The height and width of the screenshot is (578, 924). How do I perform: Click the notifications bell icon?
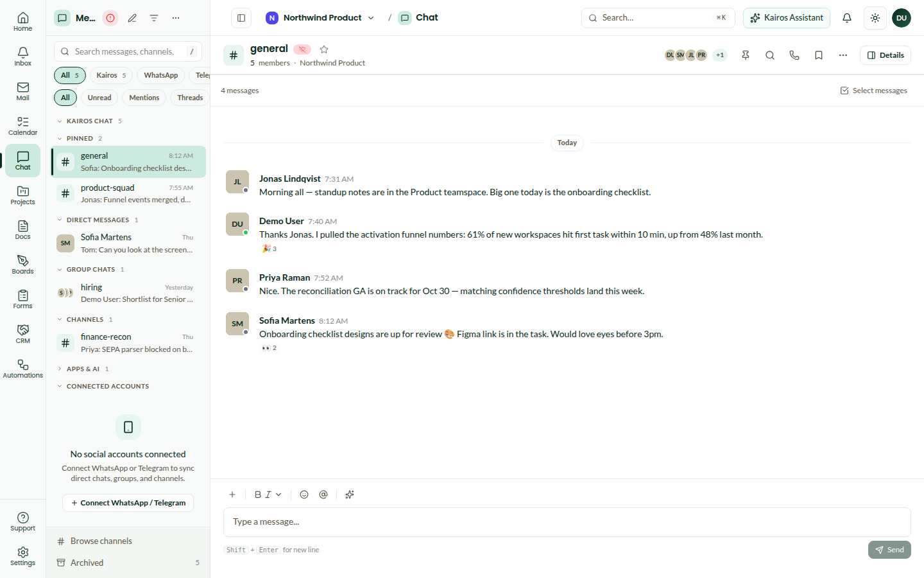pos(847,18)
